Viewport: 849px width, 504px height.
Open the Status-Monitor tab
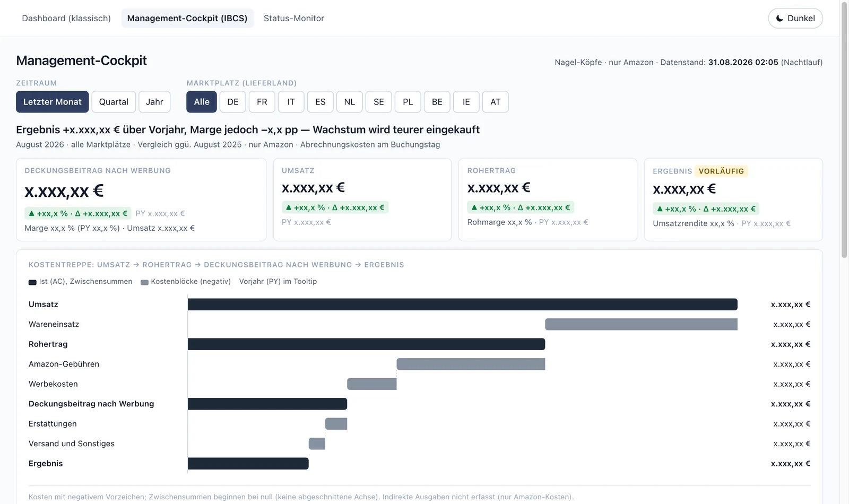pos(294,18)
